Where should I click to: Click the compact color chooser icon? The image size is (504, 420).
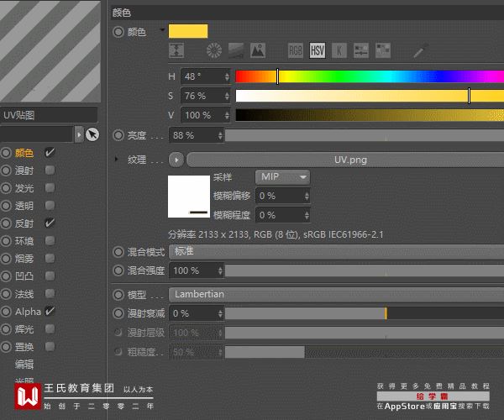(x=176, y=50)
